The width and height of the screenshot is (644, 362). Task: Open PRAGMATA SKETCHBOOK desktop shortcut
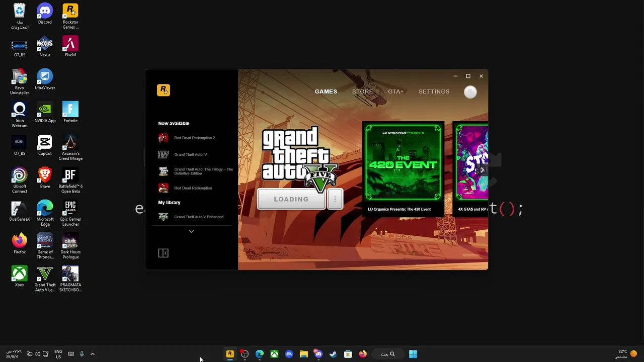tap(70, 279)
